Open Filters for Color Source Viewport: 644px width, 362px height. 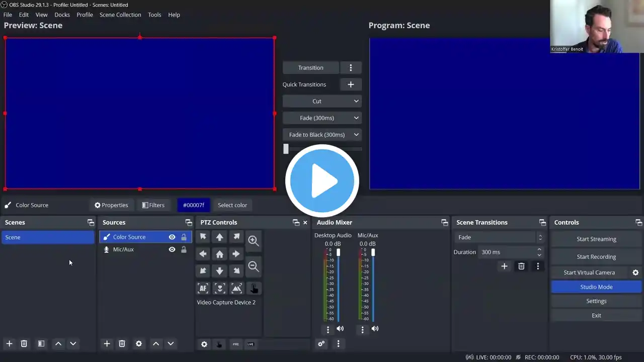(153, 205)
